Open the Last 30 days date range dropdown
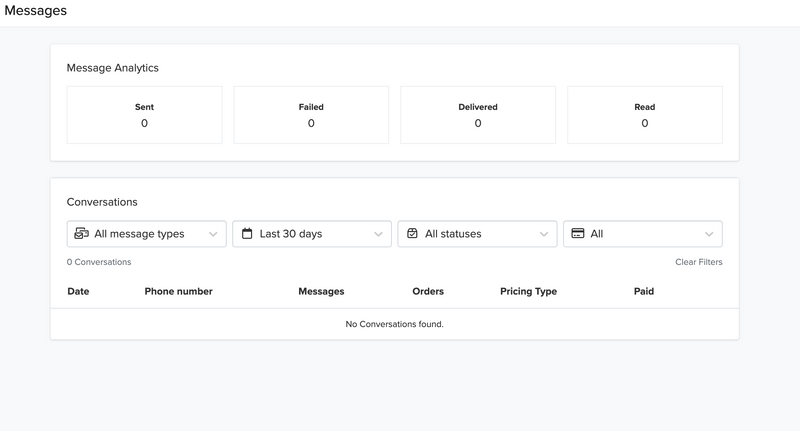This screenshot has height=431, width=800. [312, 234]
